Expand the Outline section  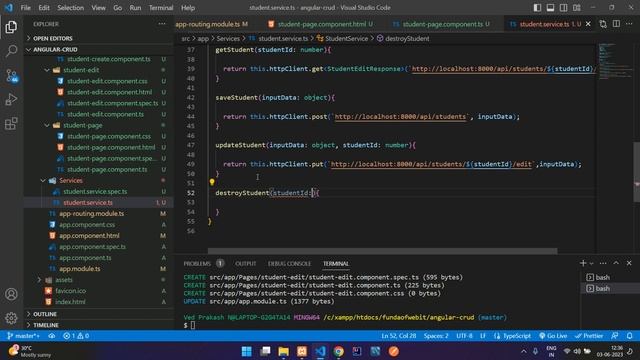coord(45,314)
